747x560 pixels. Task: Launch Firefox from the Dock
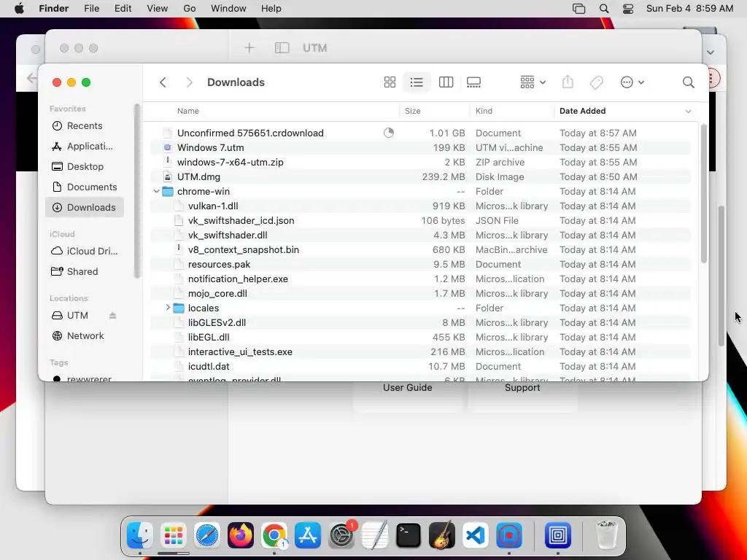pos(240,536)
